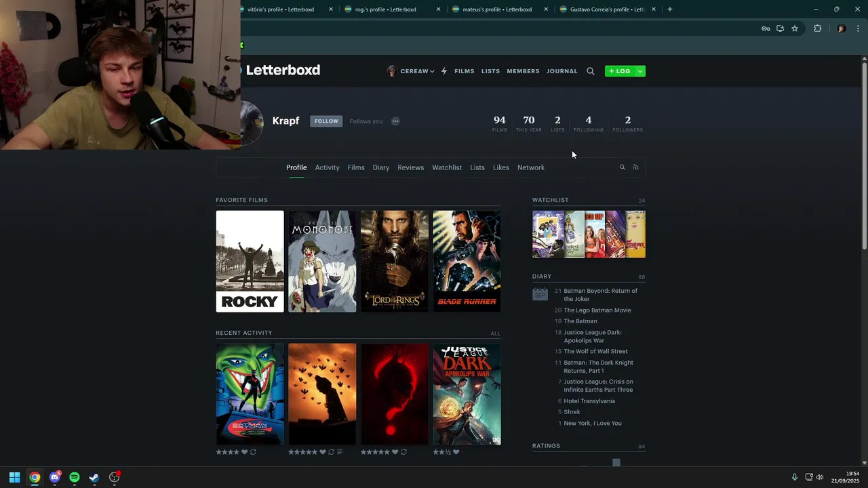Viewport: 868px width, 488px height.
Task: Open FILMS in the top navigation
Action: coord(465,71)
